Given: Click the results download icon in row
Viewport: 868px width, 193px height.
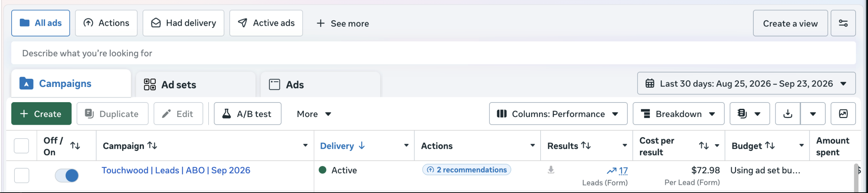Looking at the screenshot, I should [x=551, y=170].
